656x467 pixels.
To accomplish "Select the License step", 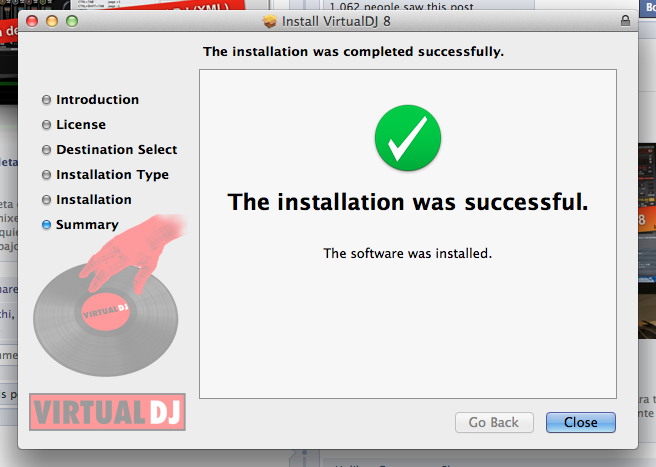I will tap(81, 125).
